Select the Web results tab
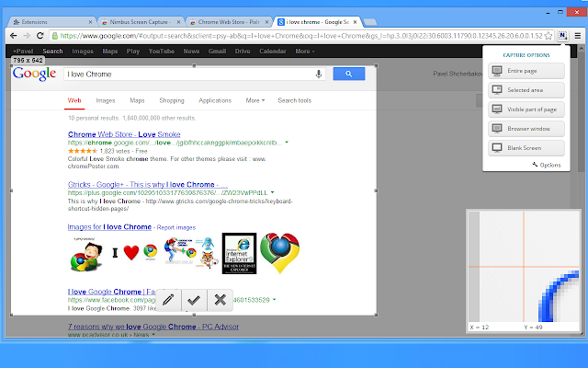This screenshot has height=368, width=588. pyautogui.click(x=74, y=100)
